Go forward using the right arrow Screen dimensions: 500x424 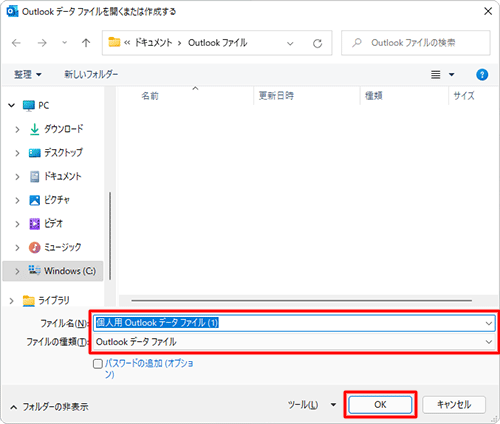click(42, 43)
